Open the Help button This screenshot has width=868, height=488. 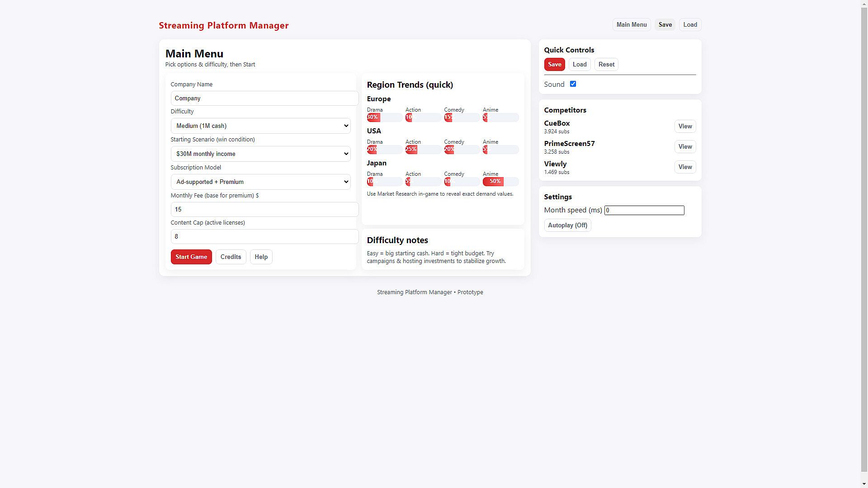coord(261,257)
